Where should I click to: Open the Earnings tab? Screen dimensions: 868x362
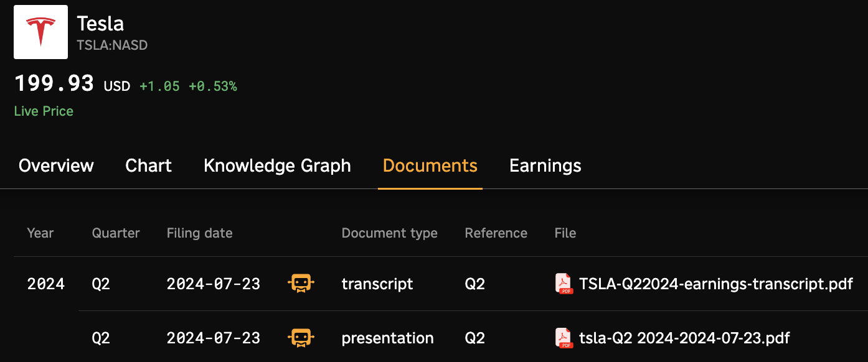545,165
